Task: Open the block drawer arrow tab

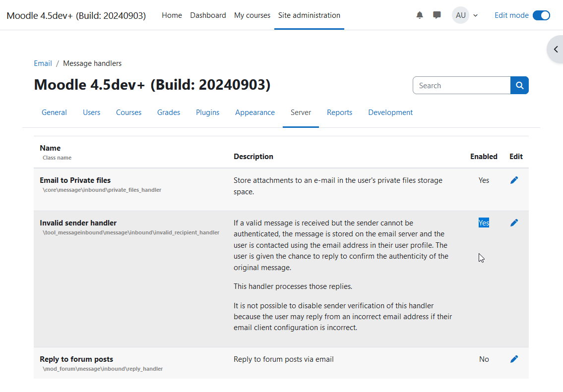Action: [x=556, y=49]
